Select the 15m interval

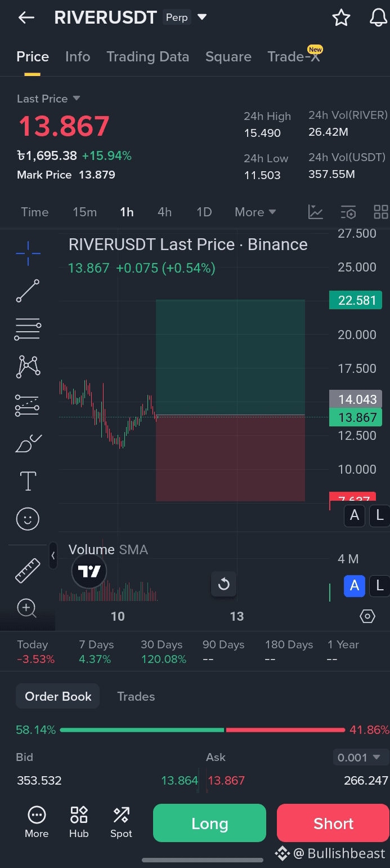[x=84, y=212]
